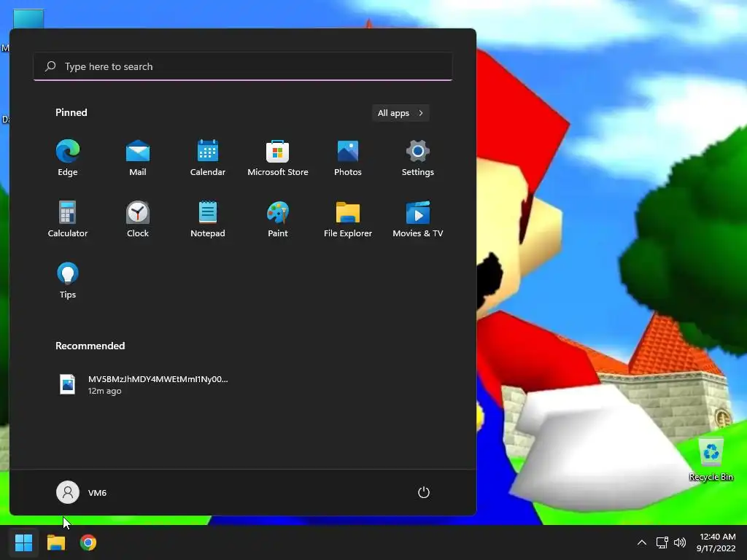Open the Calendar app
Image resolution: width=747 pixels, height=560 pixels.
tap(208, 158)
